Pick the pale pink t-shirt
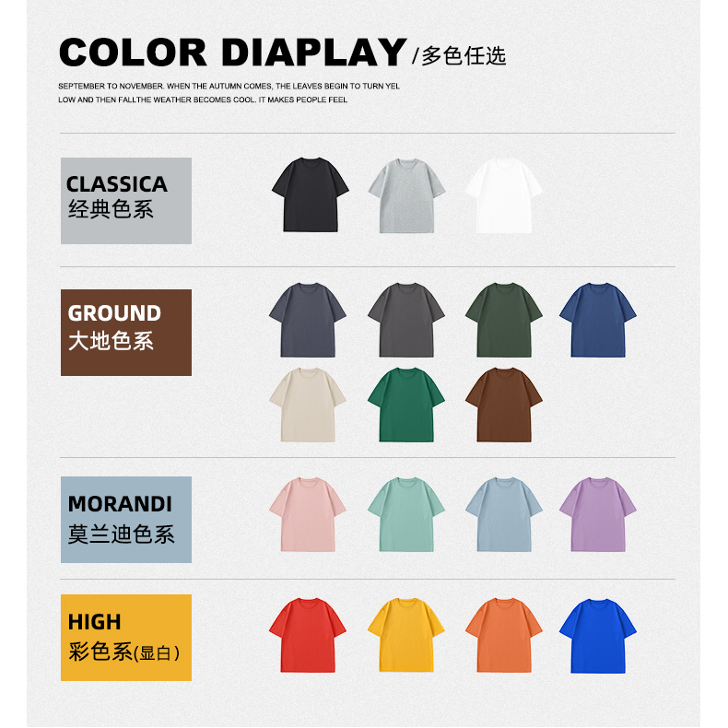Viewport: 728px width, 728px height. click(x=308, y=514)
